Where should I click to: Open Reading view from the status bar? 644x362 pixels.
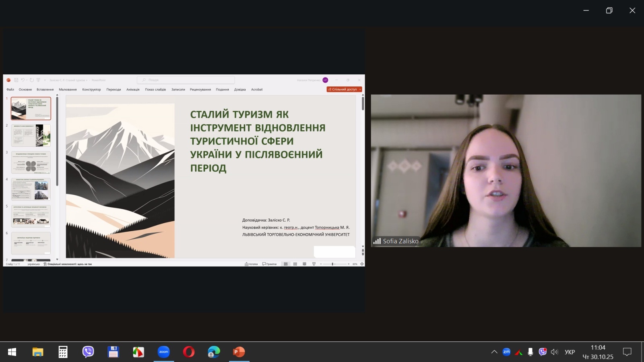point(304,264)
